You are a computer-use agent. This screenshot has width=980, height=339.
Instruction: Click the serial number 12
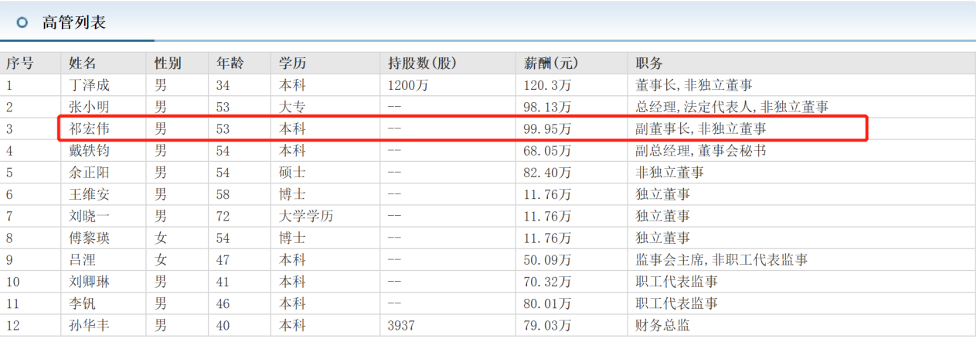click(x=13, y=326)
